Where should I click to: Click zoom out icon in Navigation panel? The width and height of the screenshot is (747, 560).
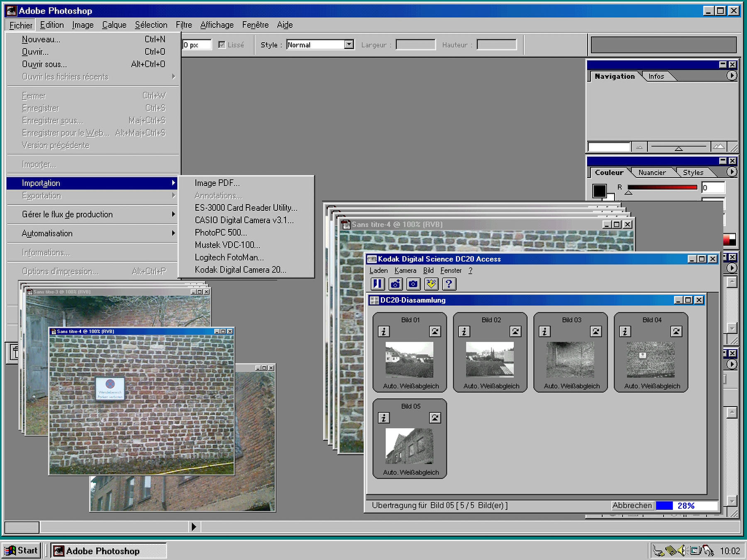[640, 147]
